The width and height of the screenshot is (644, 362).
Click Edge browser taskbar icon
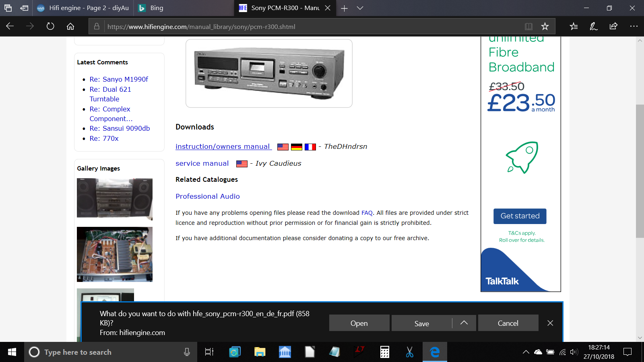(435, 352)
